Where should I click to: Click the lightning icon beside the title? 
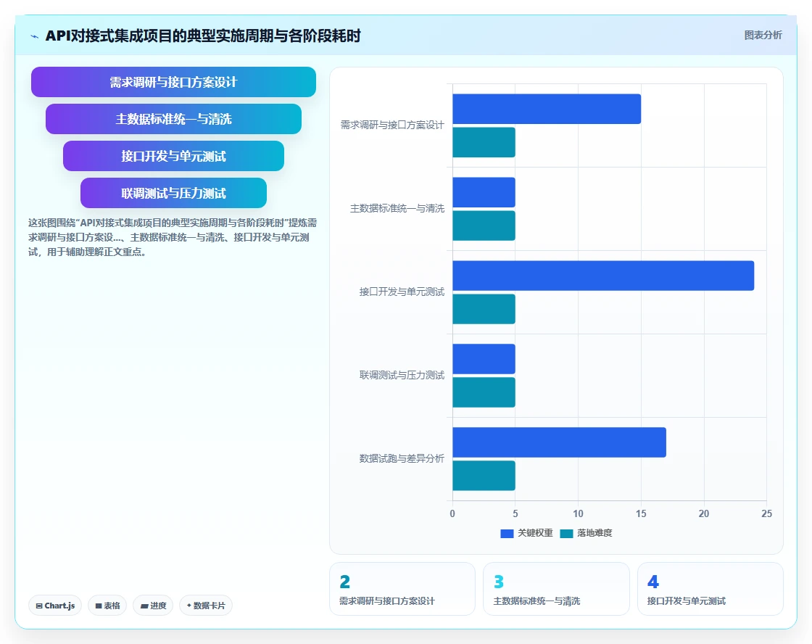click(34, 36)
